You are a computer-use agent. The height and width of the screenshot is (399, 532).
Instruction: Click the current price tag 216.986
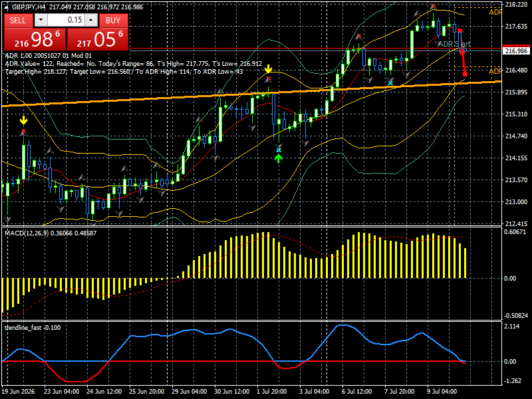517,51
